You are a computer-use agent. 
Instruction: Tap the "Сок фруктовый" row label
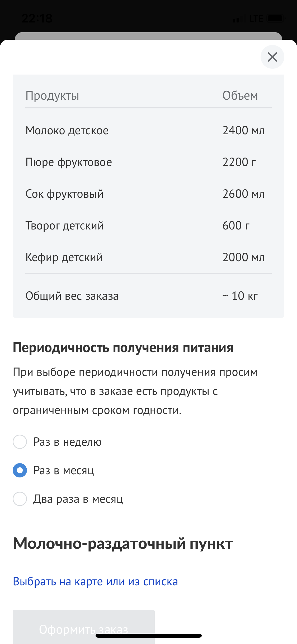(x=64, y=194)
